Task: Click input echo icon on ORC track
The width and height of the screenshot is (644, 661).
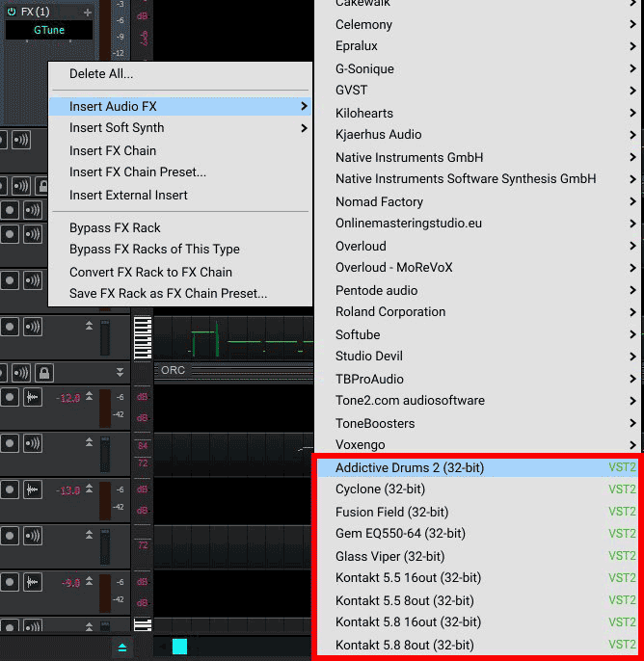Action: click(x=21, y=372)
